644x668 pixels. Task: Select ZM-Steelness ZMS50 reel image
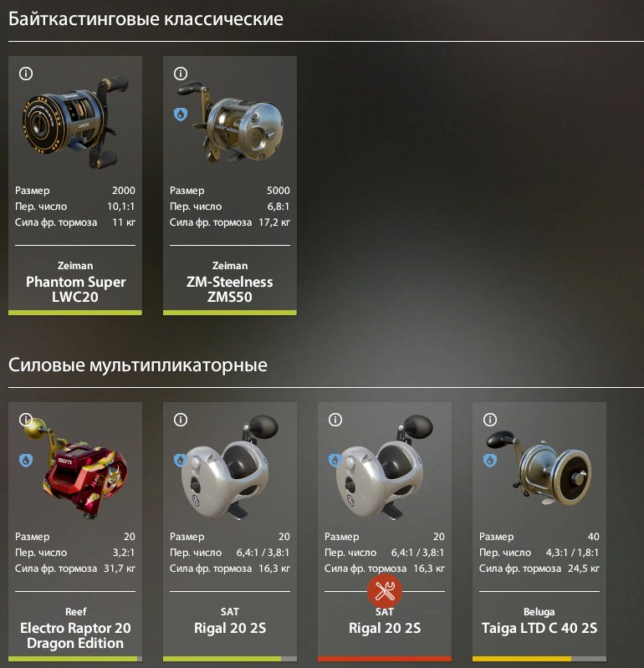tap(230, 122)
